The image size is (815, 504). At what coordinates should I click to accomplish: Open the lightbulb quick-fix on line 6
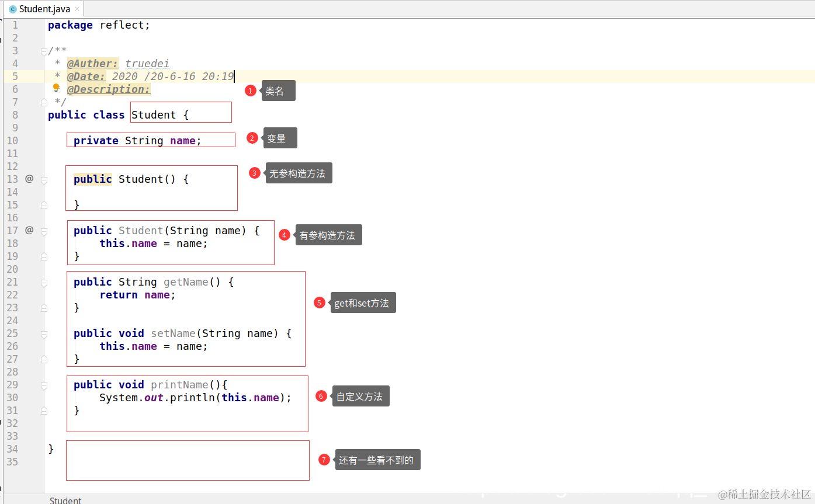tap(56, 88)
